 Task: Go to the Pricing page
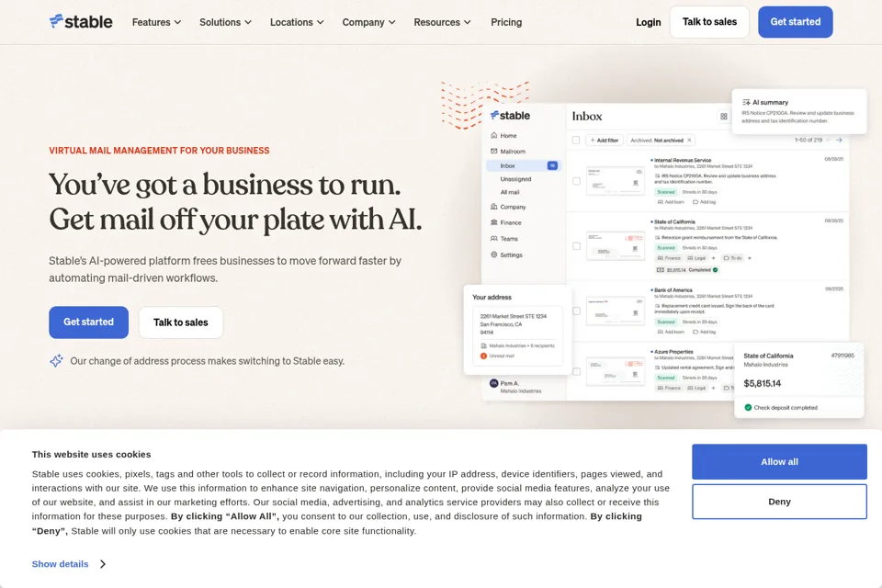click(506, 22)
